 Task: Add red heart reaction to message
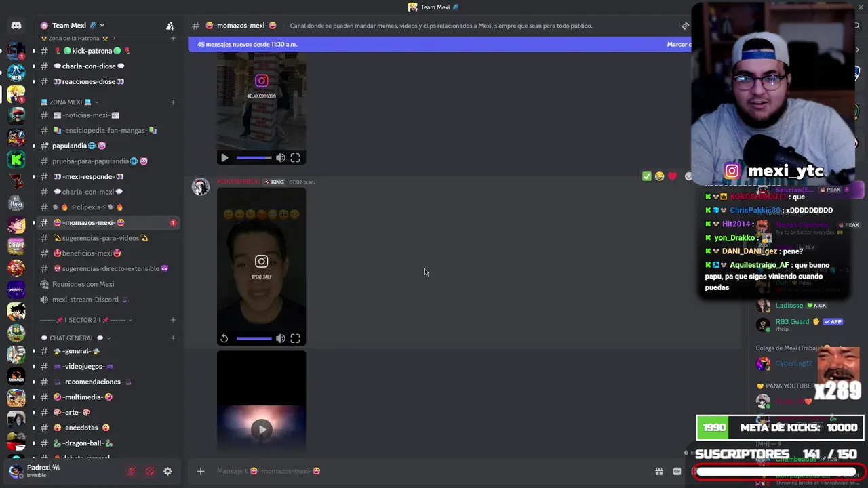coord(672,176)
